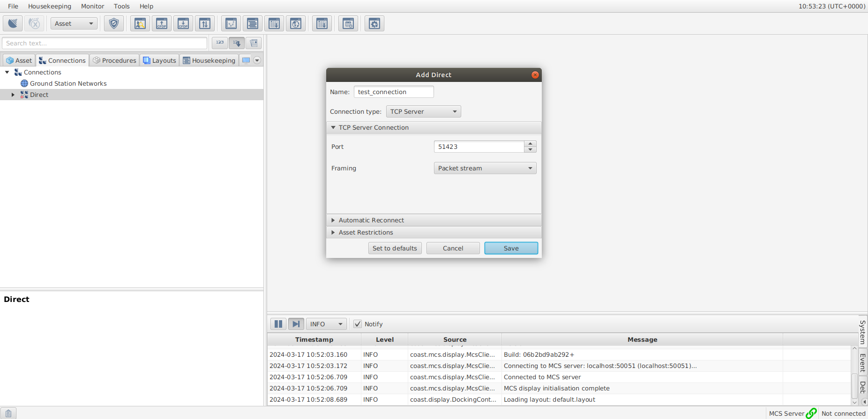Click the connection Name input field
The width and height of the screenshot is (868, 419).
[393, 92]
